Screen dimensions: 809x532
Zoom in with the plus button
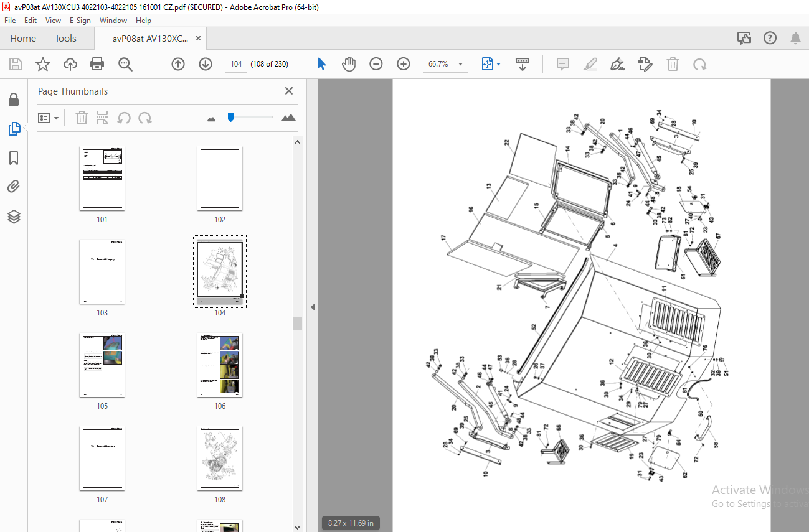[404, 64]
